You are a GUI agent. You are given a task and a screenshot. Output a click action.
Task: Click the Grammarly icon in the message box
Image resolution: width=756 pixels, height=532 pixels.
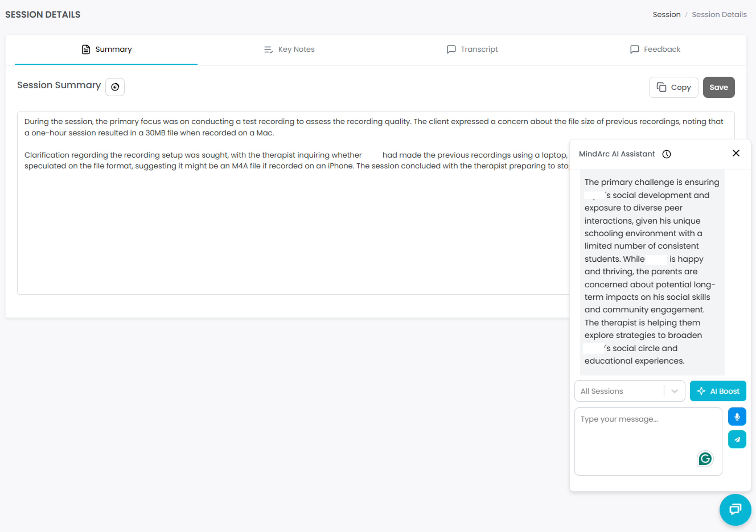click(705, 458)
